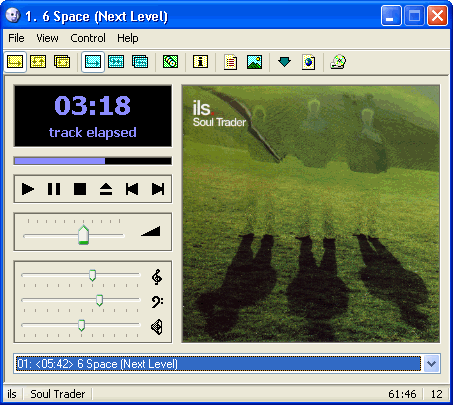Click the teal download arrow icon

pos(284,62)
